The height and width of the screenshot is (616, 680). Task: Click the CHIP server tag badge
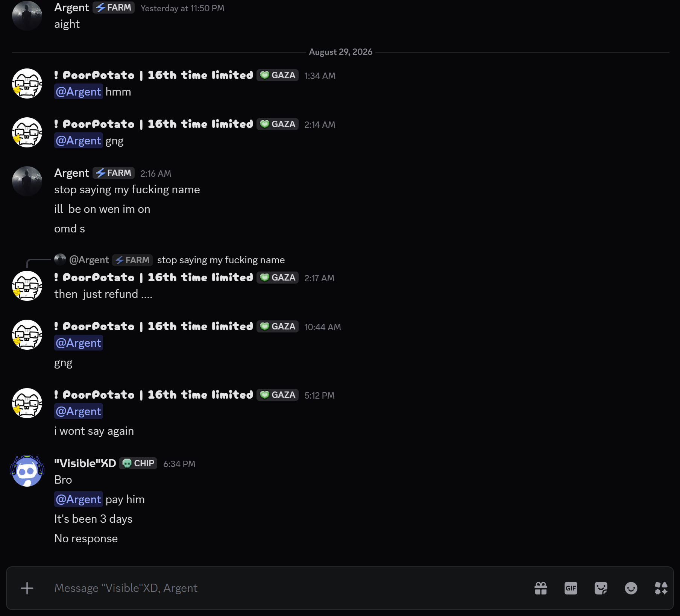tap(138, 463)
